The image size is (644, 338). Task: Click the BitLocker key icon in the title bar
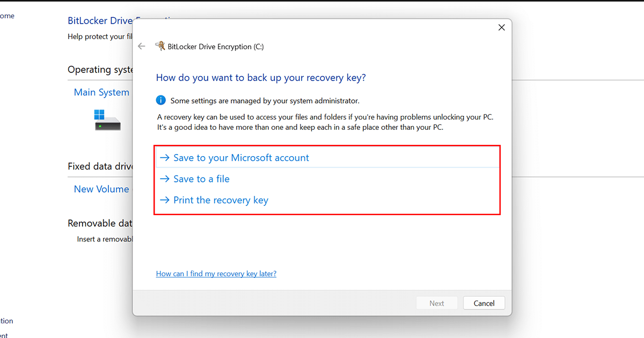160,46
